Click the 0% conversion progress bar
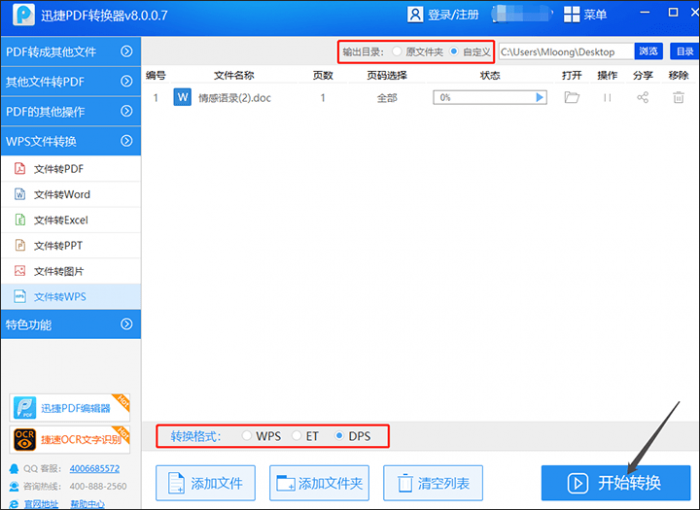This screenshot has height=510, width=700. click(490, 97)
